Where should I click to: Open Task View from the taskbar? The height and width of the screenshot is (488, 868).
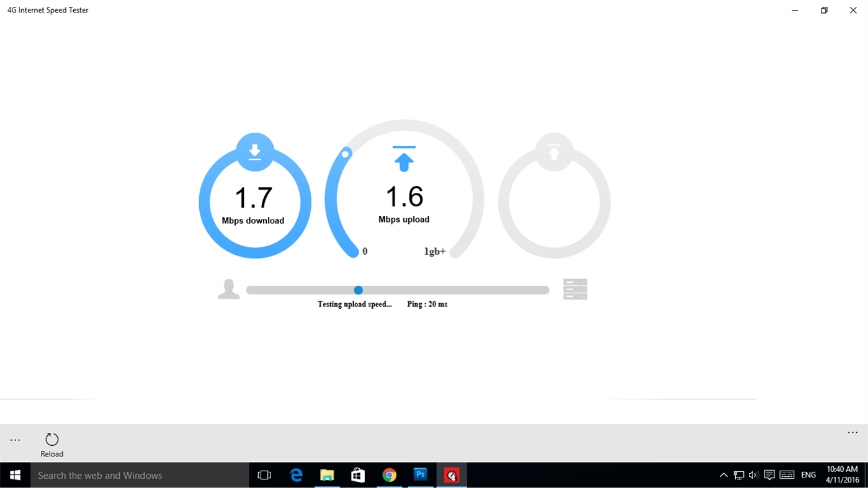(264, 474)
